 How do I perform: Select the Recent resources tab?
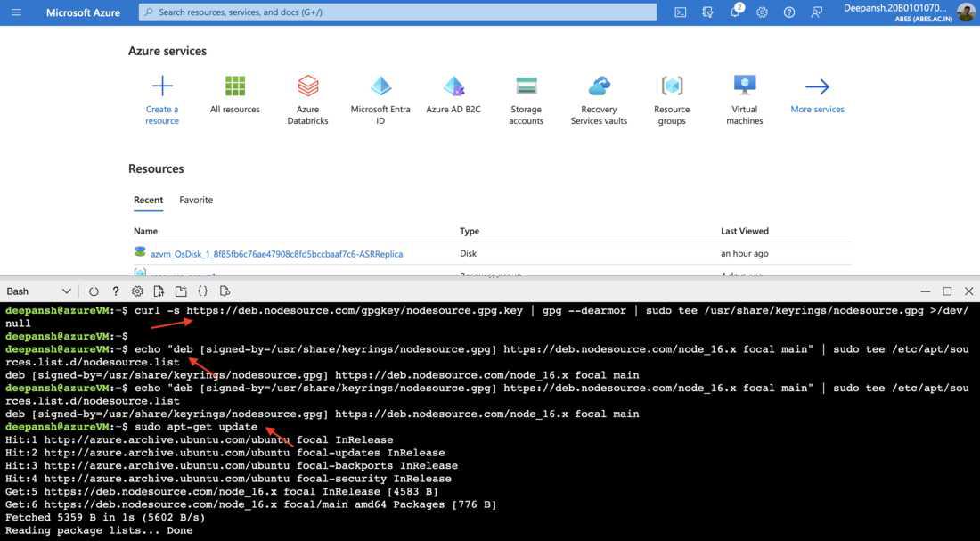[148, 201]
